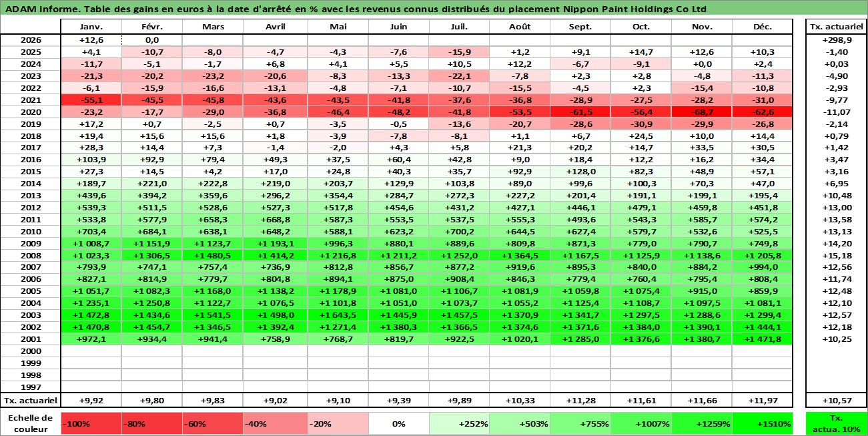Select the +128,0 cell in September 2015
This screenshot has height=436, width=868.
tap(580, 172)
